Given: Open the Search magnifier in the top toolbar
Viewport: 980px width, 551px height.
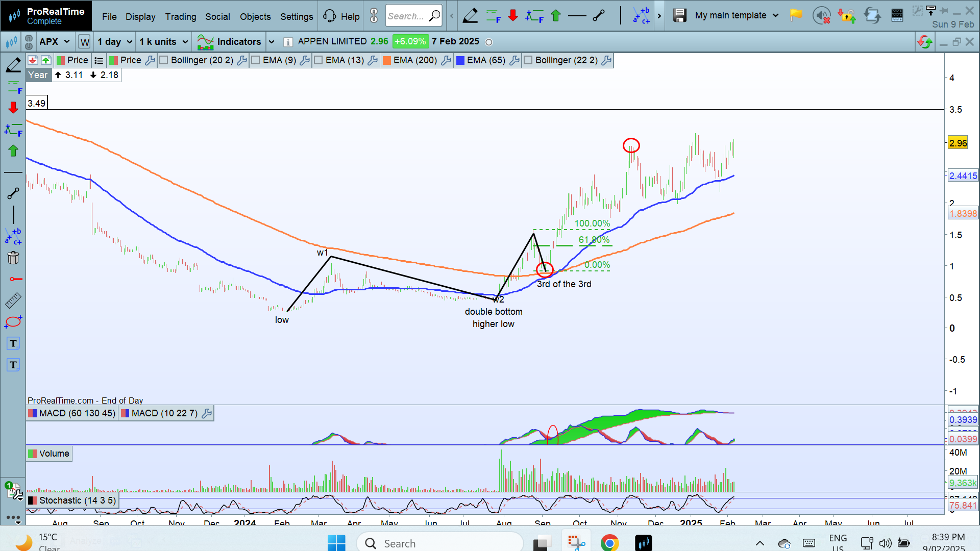Looking at the screenshot, I should click(x=434, y=16).
